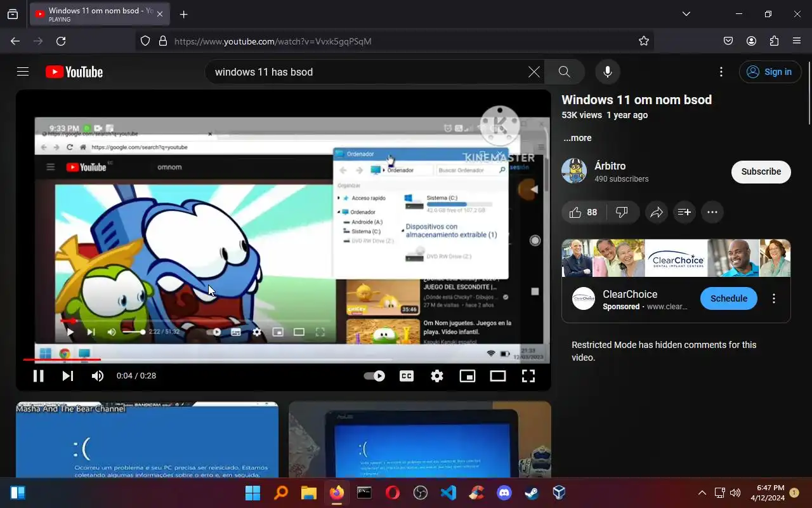Click the ClearChoice Schedule button
812x508 pixels.
click(x=729, y=298)
